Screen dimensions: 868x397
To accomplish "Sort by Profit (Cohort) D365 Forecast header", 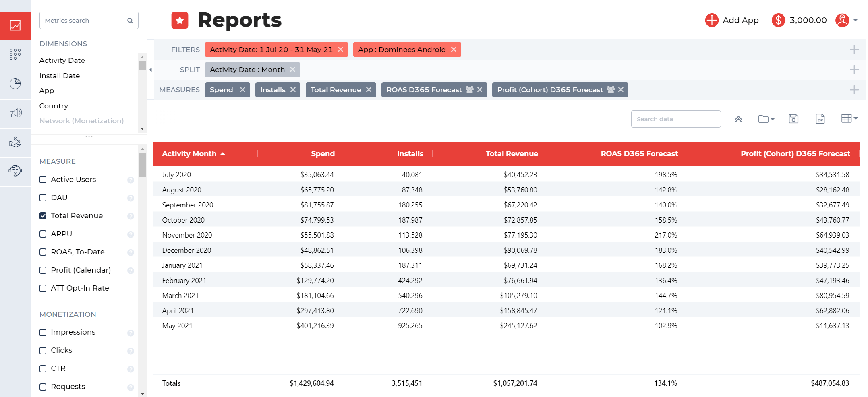I will (795, 153).
